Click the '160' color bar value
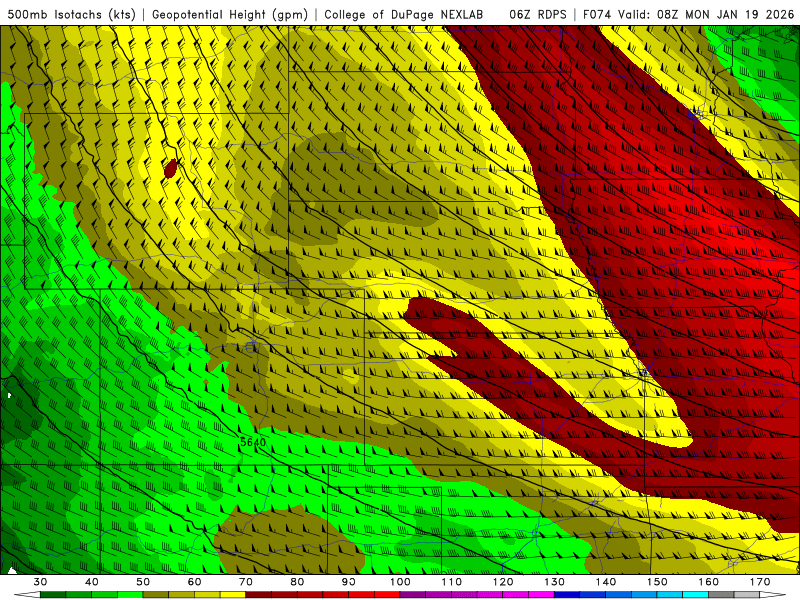 point(709,582)
